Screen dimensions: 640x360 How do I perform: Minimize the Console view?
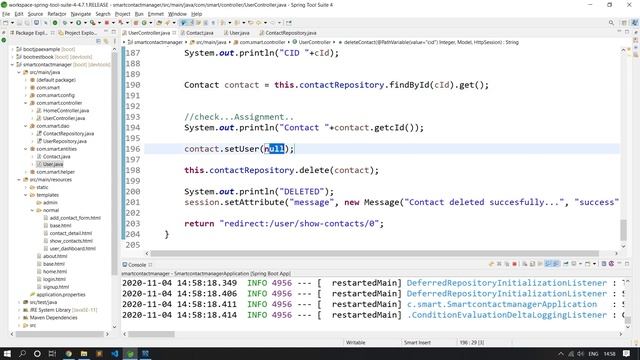(620, 264)
